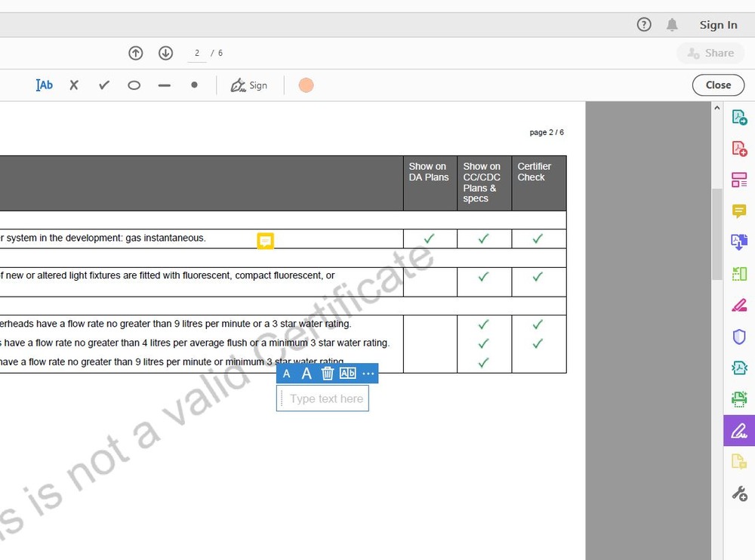The width and height of the screenshot is (755, 560).
Task: Open the yellow sticky note comment
Action: tap(265, 241)
